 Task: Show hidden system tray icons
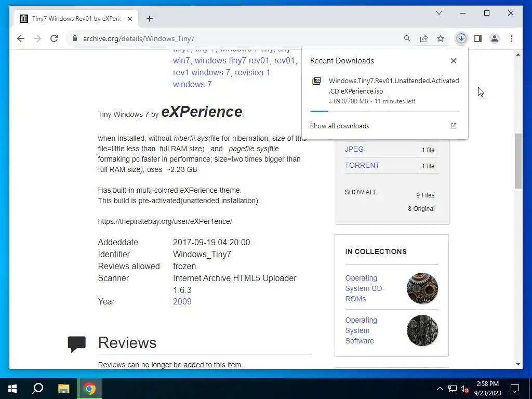(440, 389)
